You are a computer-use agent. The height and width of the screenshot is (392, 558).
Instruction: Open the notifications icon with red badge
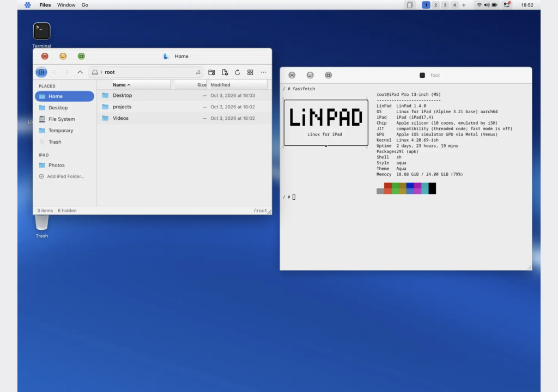click(x=507, y=4)
